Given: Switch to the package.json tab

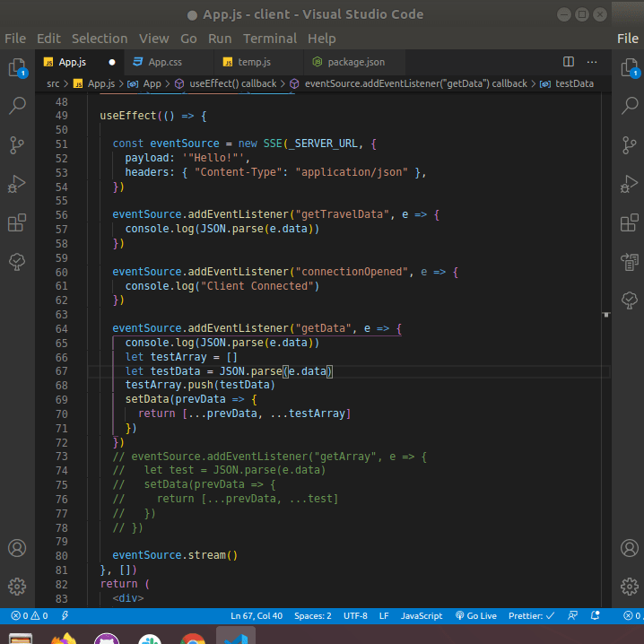Looking at the screenshot, I should 356,62.
